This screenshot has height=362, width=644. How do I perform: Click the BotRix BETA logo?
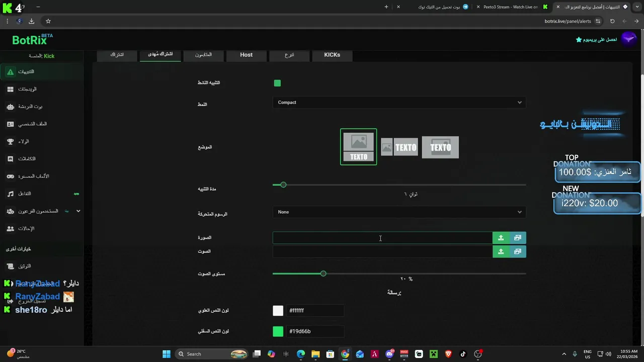click(x=32, y=40)
